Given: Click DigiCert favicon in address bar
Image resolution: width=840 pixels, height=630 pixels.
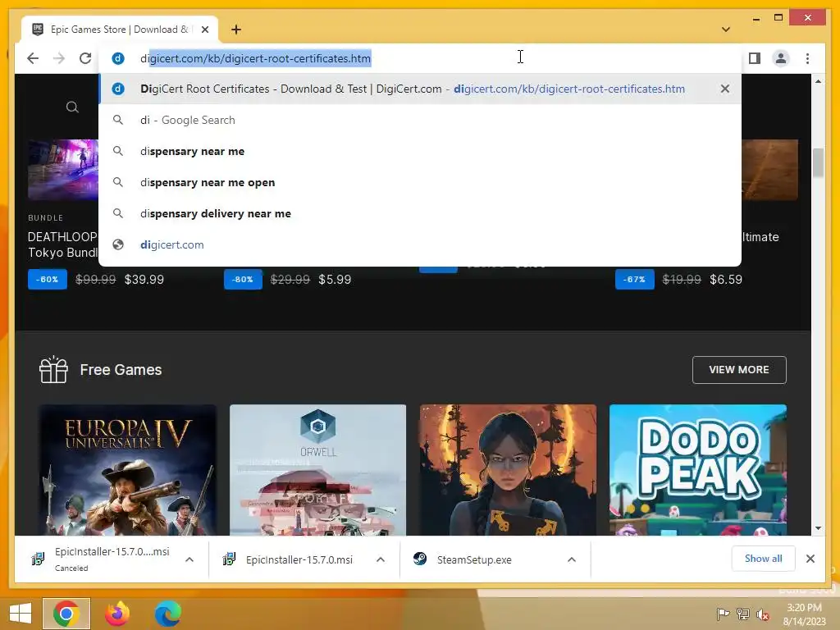Looking at the screenshot, I should (118, 58).
